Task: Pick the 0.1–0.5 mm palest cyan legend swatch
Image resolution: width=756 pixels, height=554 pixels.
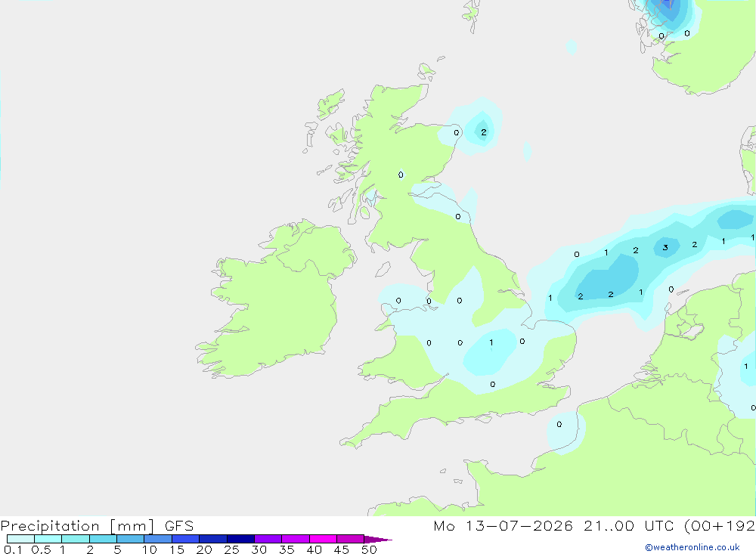Action: 20,539
